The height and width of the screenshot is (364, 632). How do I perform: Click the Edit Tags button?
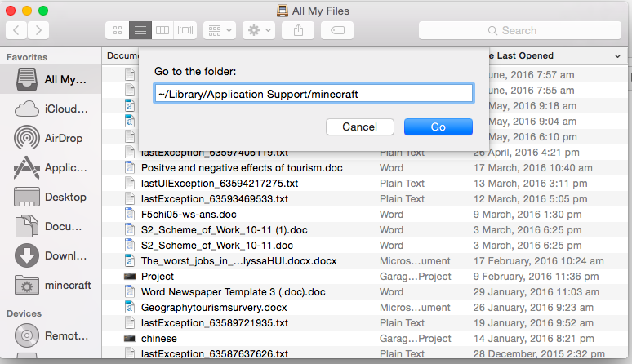coord(336,30)
